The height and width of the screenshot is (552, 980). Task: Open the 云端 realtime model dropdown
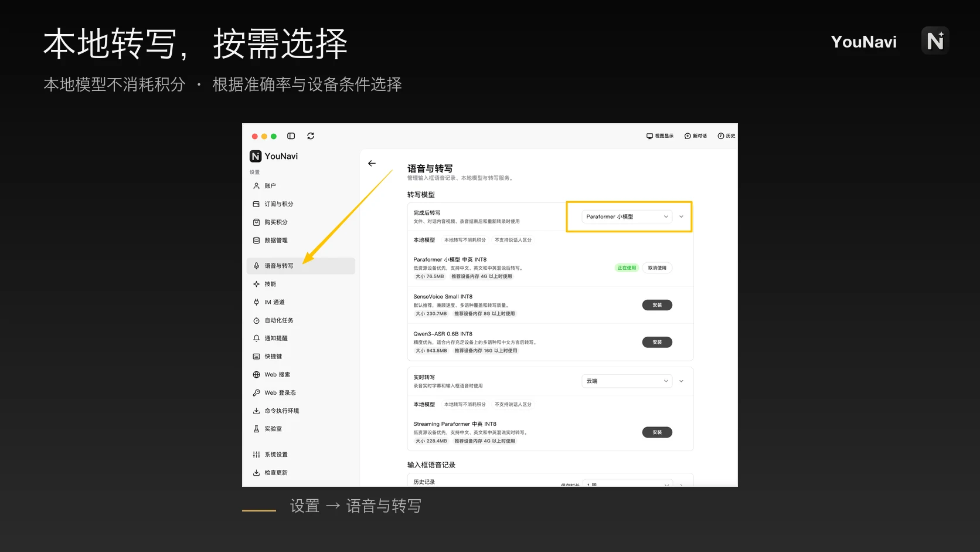pyautogui.click(x=627, y=381)
